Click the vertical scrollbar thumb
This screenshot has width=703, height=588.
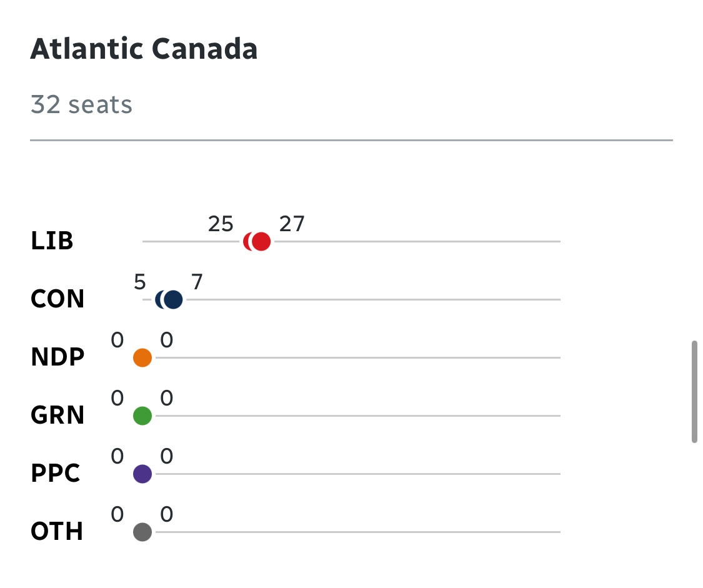[694, 392]
